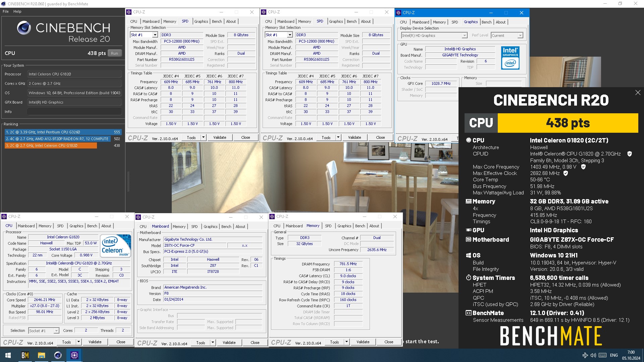The width and height of the screenshot is (644, 362).
Task: Expand Tools arrow in Mainboard window
Action: pos(213,343)
